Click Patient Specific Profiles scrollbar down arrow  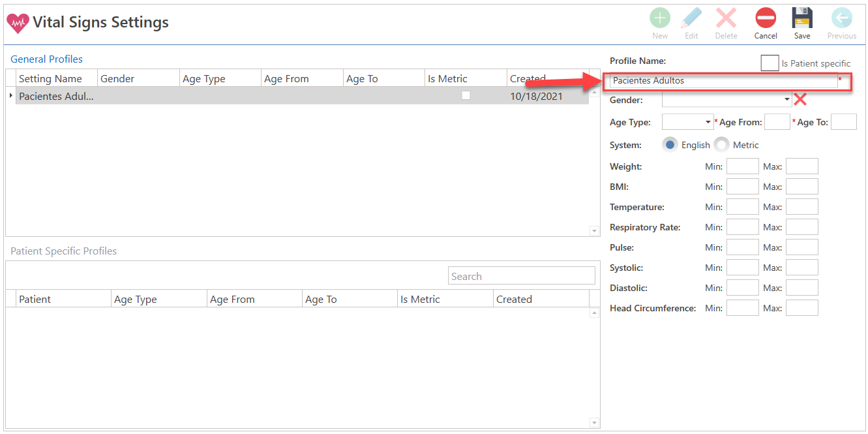click(x=594, y=423)
